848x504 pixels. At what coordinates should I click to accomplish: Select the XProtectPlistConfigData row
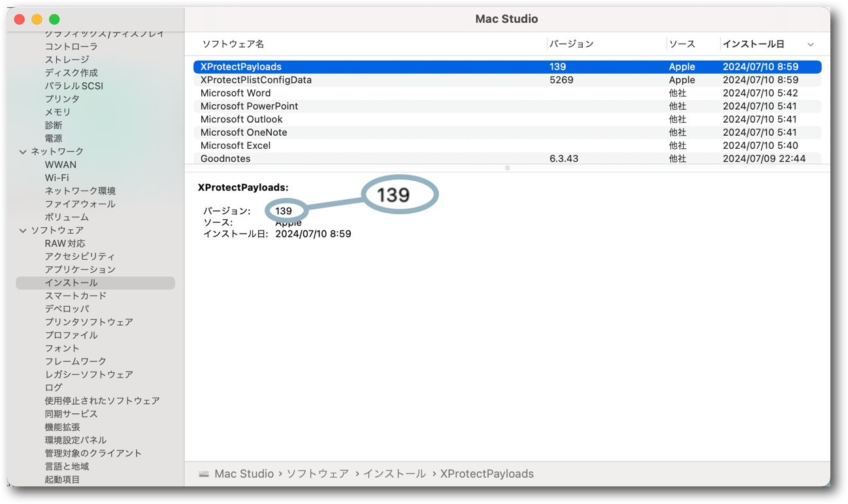coord(507,80)
